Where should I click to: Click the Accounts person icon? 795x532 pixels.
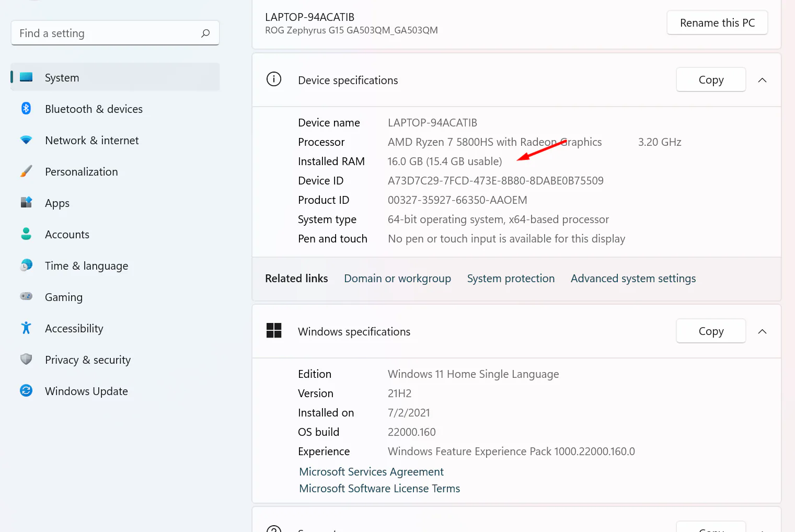click(x=26, y=234)
